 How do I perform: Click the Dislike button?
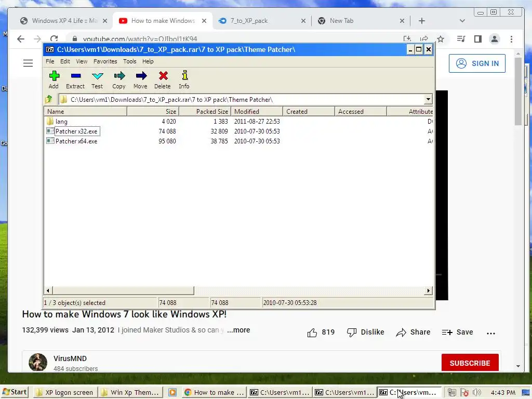[365, 332]
